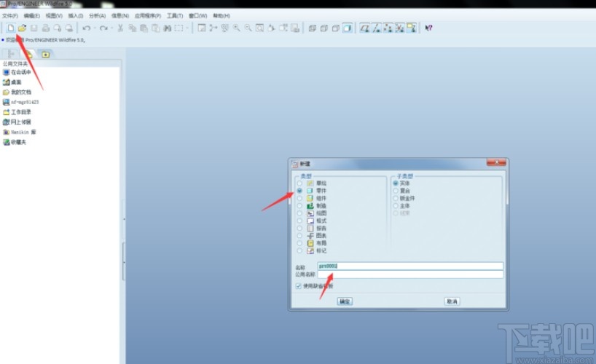Select 实体 sub-type radio button
596x364 pixels.
396,183
